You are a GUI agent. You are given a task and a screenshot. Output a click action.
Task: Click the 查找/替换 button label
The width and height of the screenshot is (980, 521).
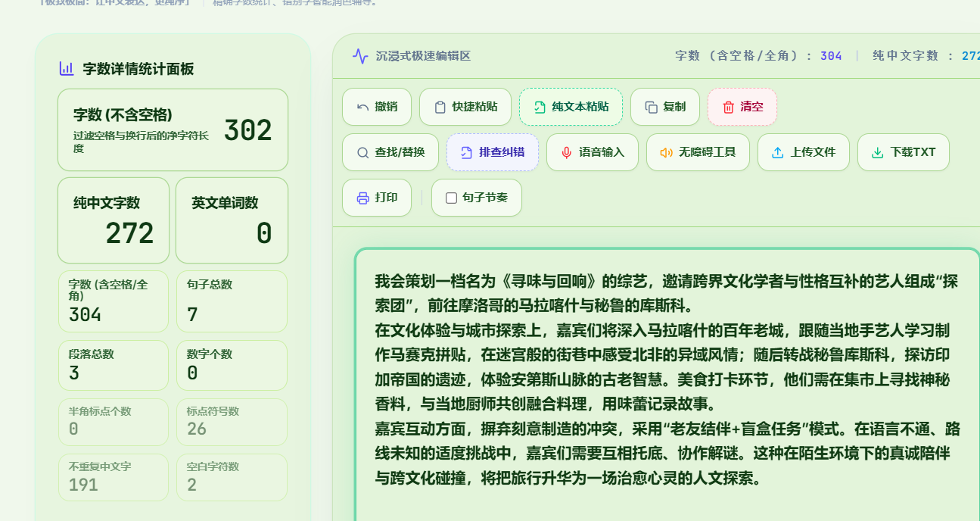click(x=400, y=152)
